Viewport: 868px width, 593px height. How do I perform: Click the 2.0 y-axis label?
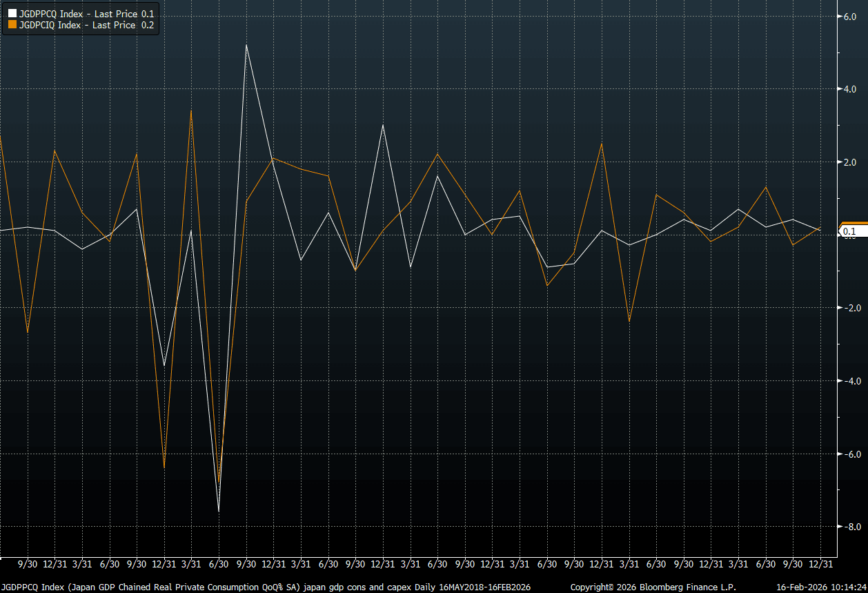coord(848,162)
